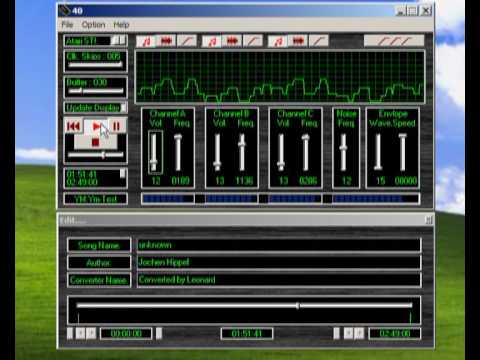The height and width of the screenshot is (360, 480).
Task: Adjust the Buffer slider
Action: pyautogui.click(x=95, y=91)
